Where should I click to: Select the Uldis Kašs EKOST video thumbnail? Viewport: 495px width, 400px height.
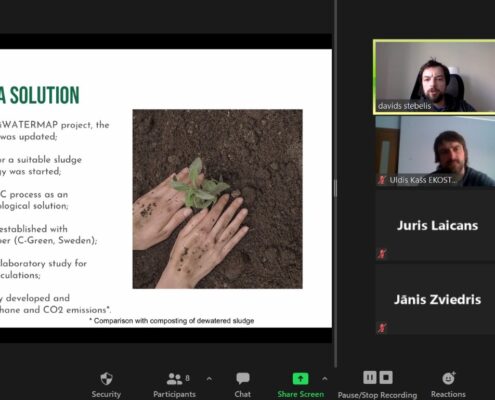coord(435,152)
